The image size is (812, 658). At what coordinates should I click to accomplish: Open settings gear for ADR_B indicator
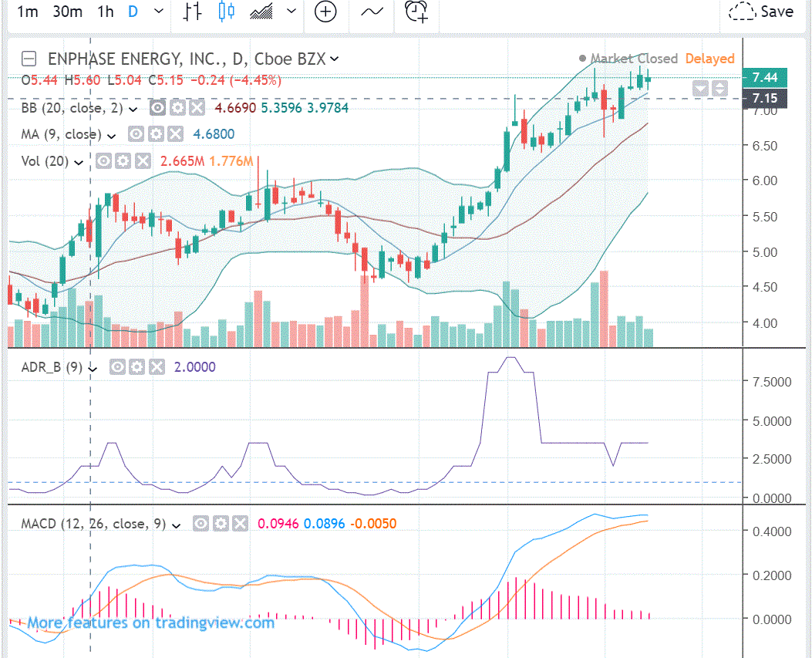pyautogui.click(x=136, y=367)
